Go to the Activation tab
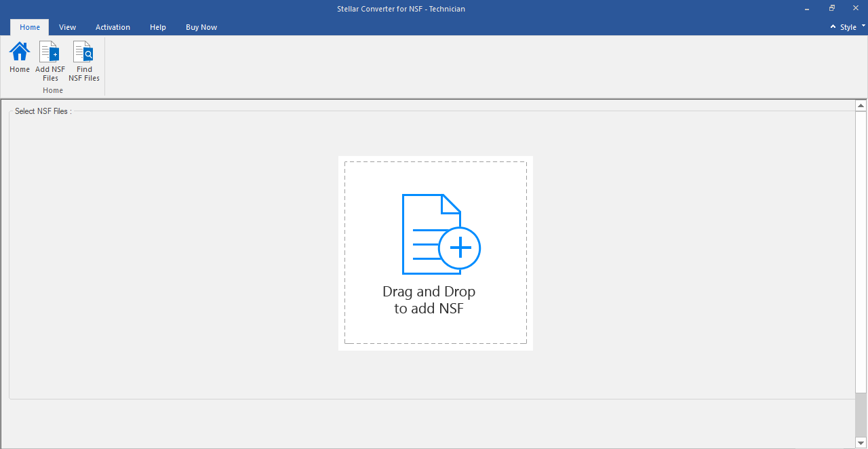The width and height of the screenshot is (868, 449). 113,27
